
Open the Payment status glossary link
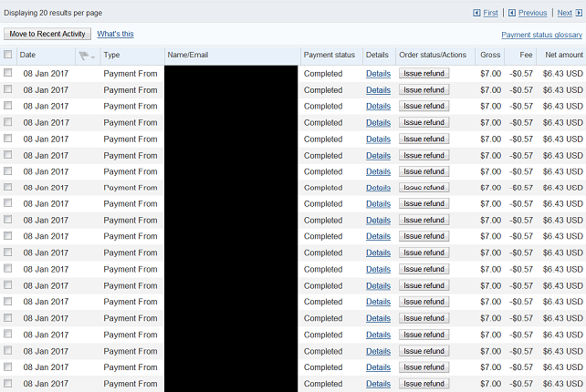(x=541, y=35)
